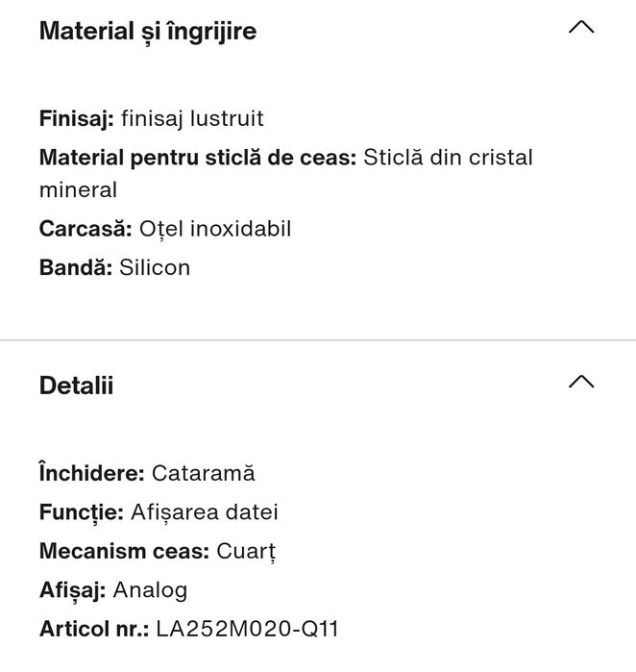This screenshot has height=672, width=636.
Task: Collapse the Material și îngrijire chevron
Action: point(581,27)
